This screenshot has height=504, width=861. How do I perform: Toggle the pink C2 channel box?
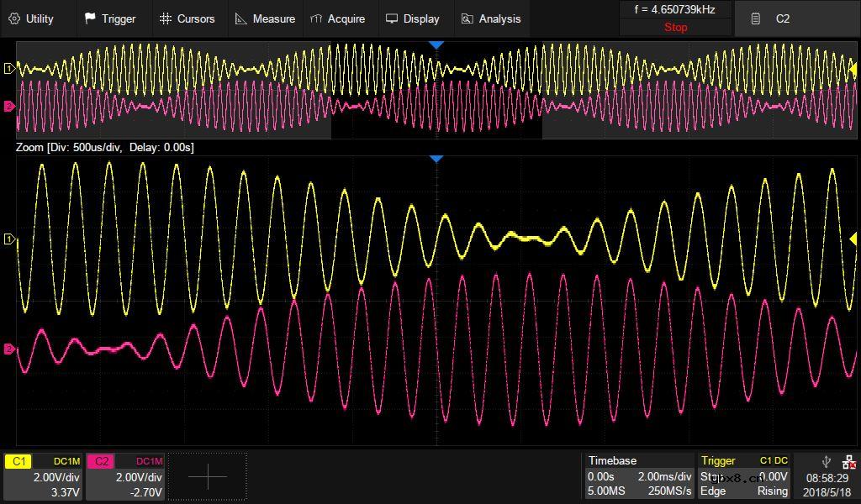[x=124, y=476]
